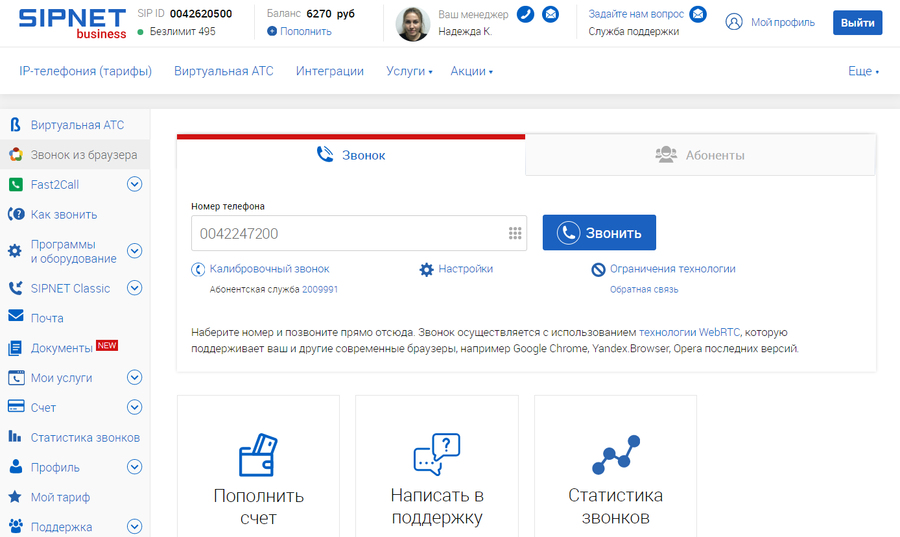Click the SIPNET business logo
Image resolution: width=900 pixels, height=537 pixels.
(72, 23)
